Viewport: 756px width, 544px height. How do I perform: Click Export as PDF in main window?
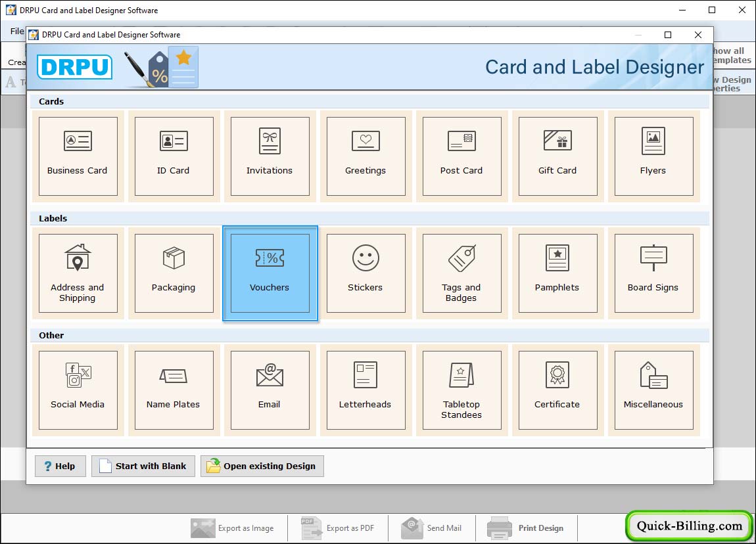coord(338,528)
